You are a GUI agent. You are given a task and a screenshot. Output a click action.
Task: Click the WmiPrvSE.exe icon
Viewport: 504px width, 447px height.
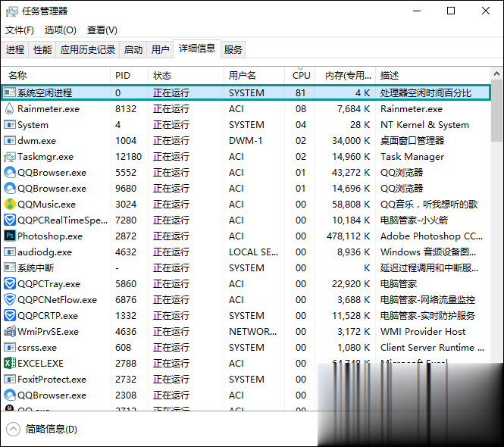[10, 331]
